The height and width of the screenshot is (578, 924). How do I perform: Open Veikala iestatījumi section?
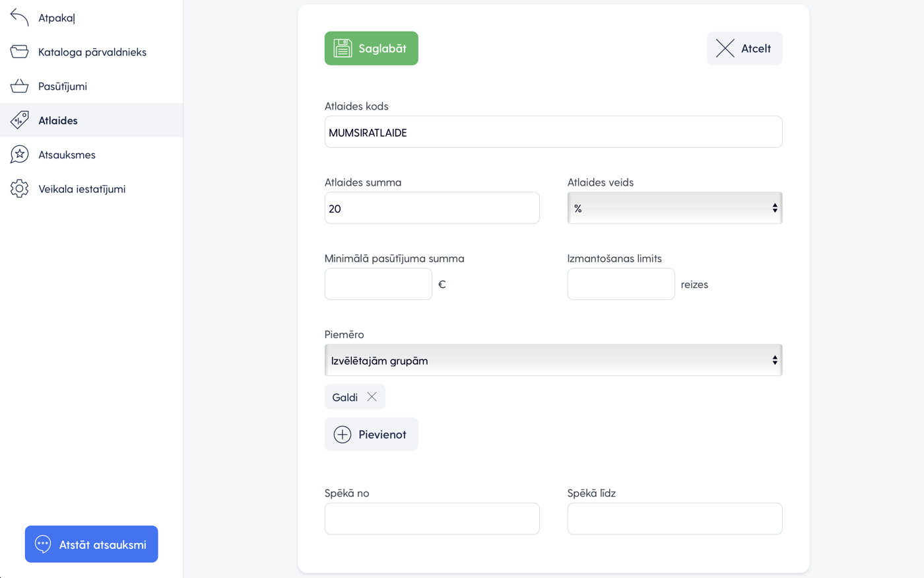(91, 188)
